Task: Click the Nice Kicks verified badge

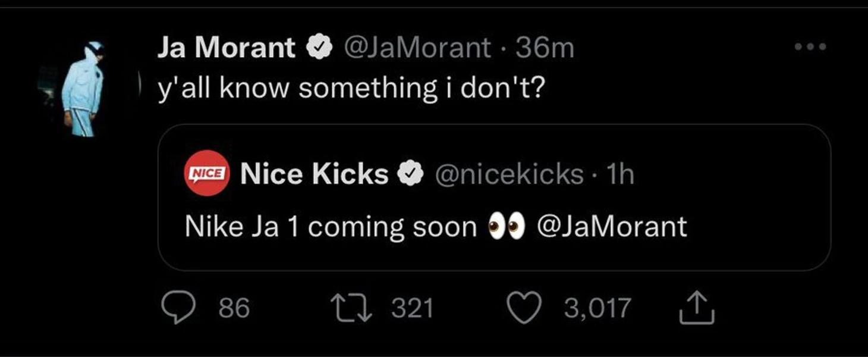Action: (410, 174)
